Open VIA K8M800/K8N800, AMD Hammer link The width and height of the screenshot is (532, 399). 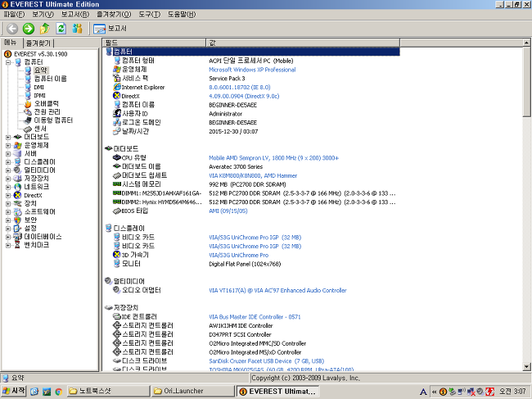pyautogui.click(x=253, y=175)
